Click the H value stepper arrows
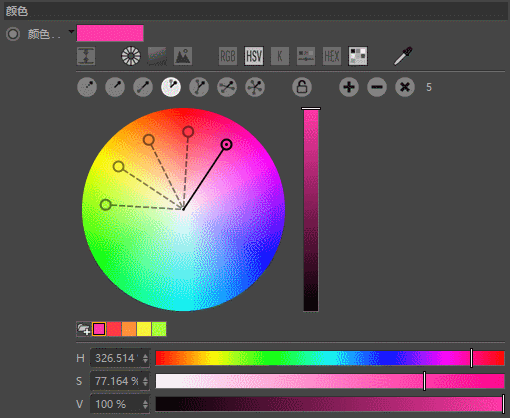The height and width of the screenshot is (418, 510). coord(145,358)
